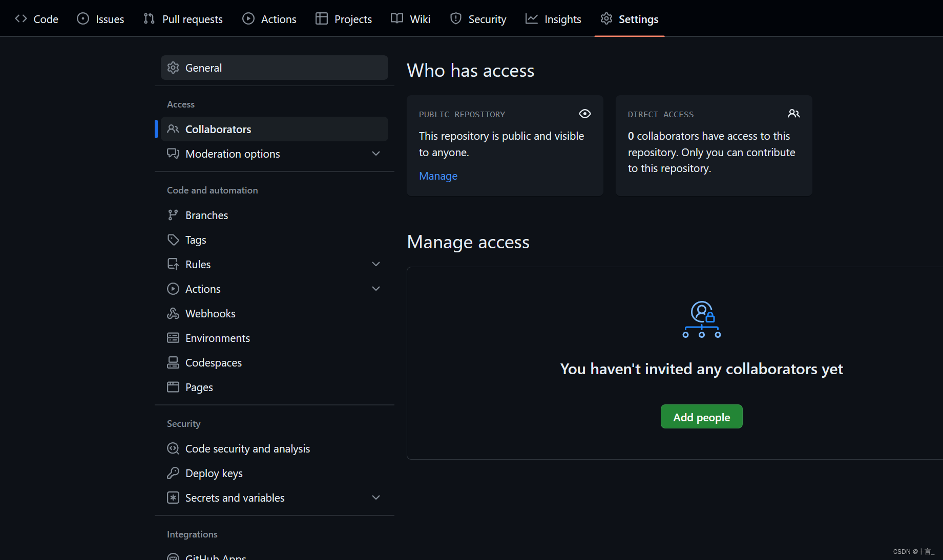Click the Code security and analysis icon
The image size is (943, 560).
(173, 448)
